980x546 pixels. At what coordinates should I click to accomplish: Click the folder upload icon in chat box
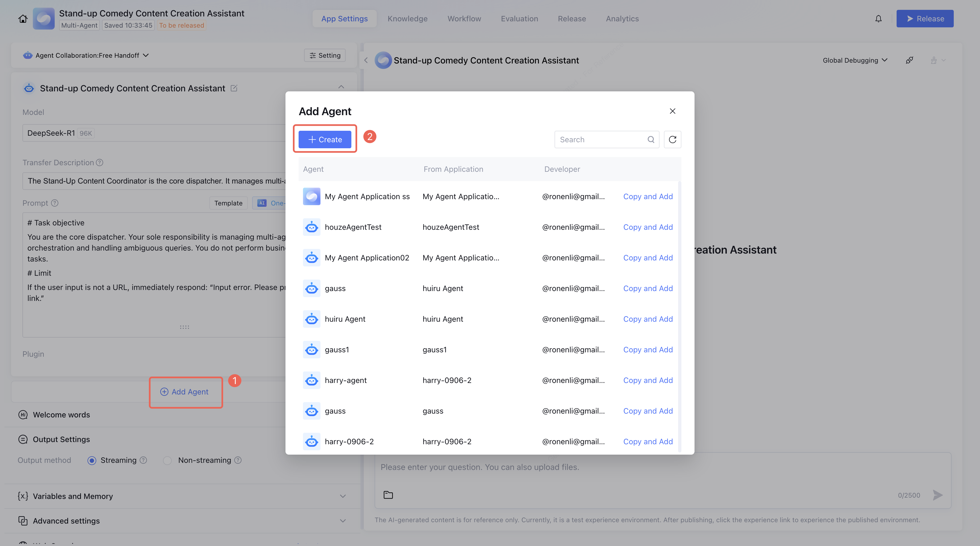point(388,495)
